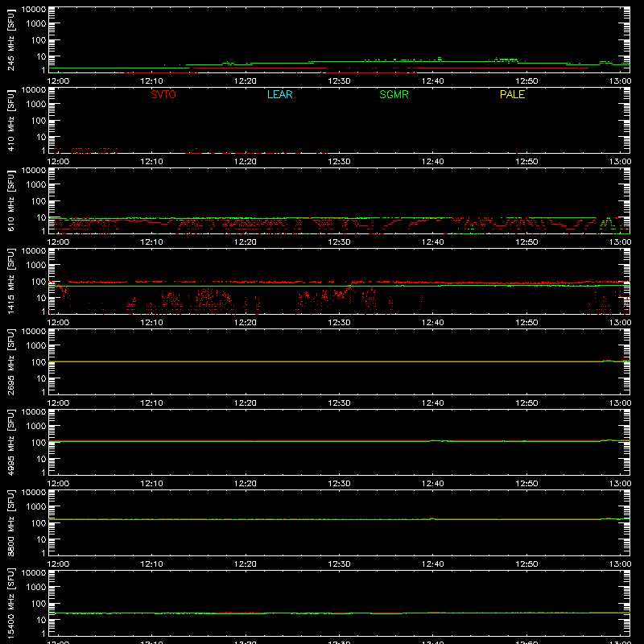The height and width of the screenshot is (644, 644).
Task: Select the 245 MHz [SFU] axis title
Action: click(x=10, y=39)
